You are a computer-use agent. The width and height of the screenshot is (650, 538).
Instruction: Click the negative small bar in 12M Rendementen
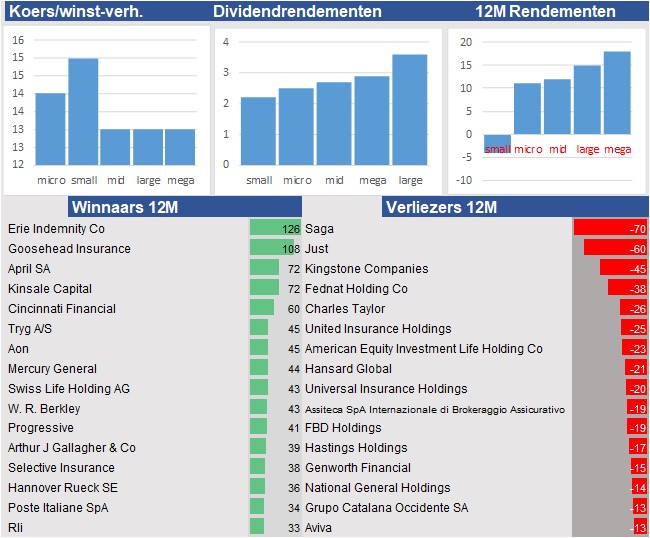pyautogui.click(x=497, y=139)
